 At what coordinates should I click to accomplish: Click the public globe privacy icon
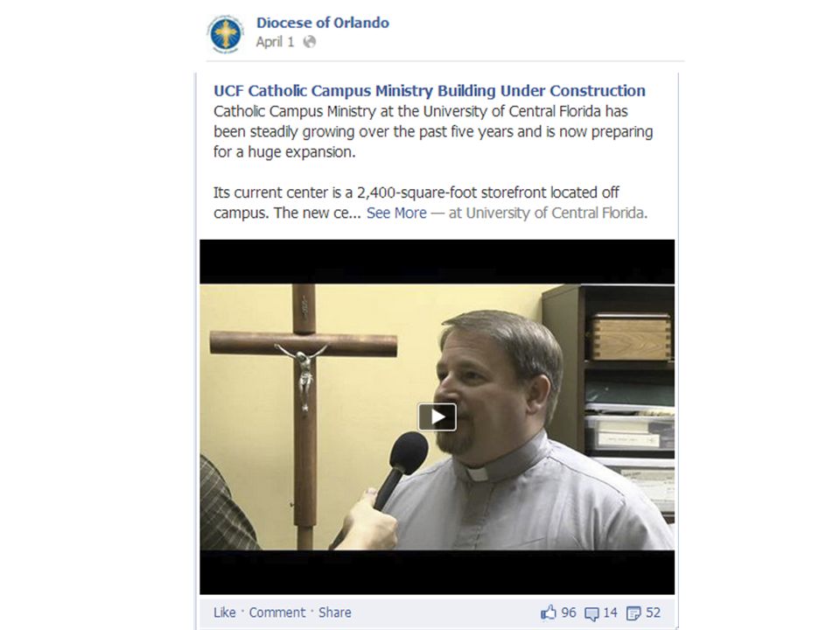pos(310,42)
